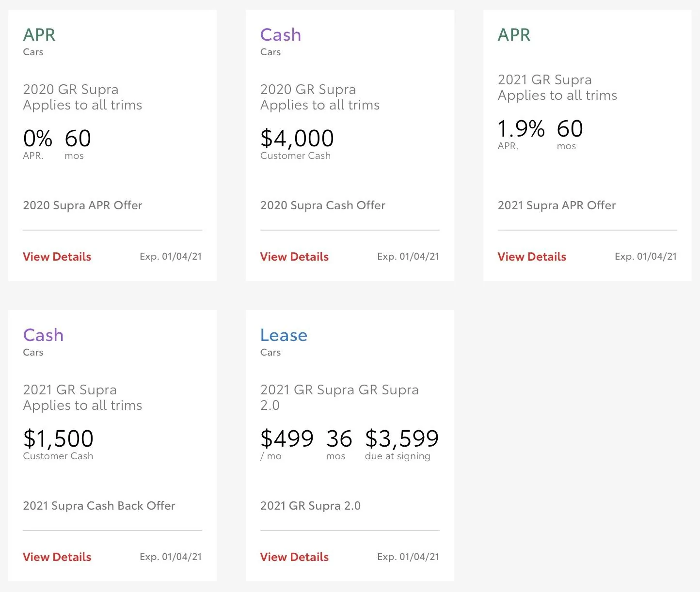Click the green APR heading on 2020 Supra card
This screenshot has height=592, width=700.
tap(39, 35)
